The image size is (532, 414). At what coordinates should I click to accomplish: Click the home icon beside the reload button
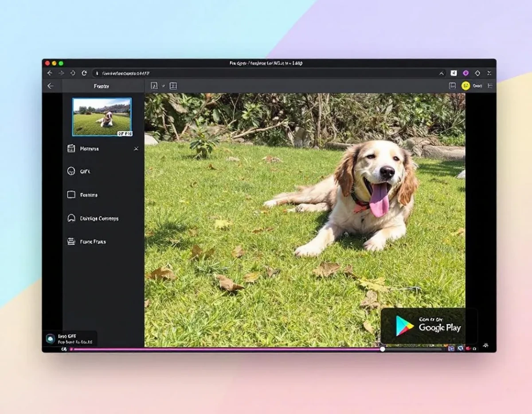click(73, 73)
